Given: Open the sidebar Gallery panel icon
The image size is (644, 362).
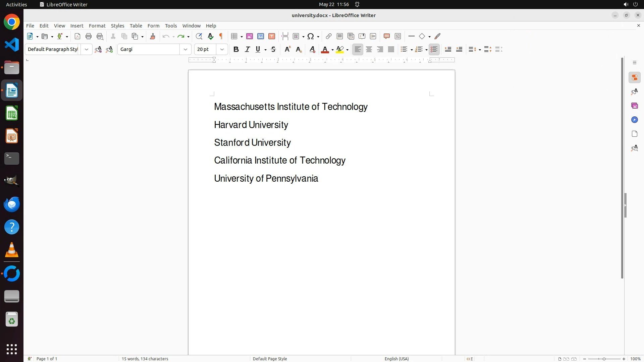Looking at the screenshot, I should [634, 106].
